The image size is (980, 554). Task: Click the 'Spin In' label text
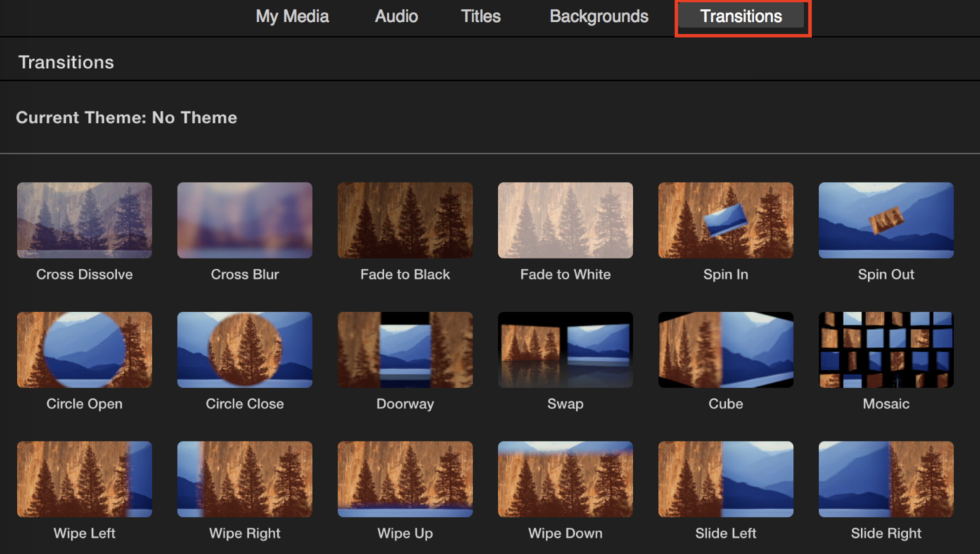(x=726, y=275)
